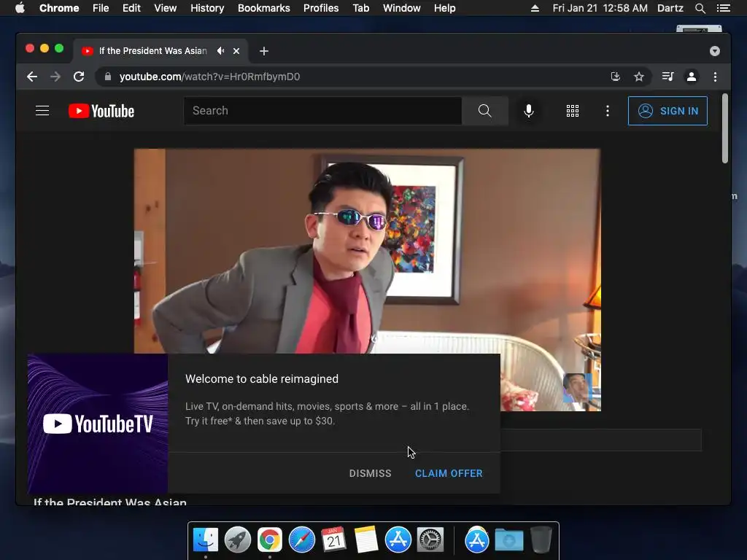Start voice search with the microphone icon
Viewport: 747px width, 560px height.
coord(529,111)
